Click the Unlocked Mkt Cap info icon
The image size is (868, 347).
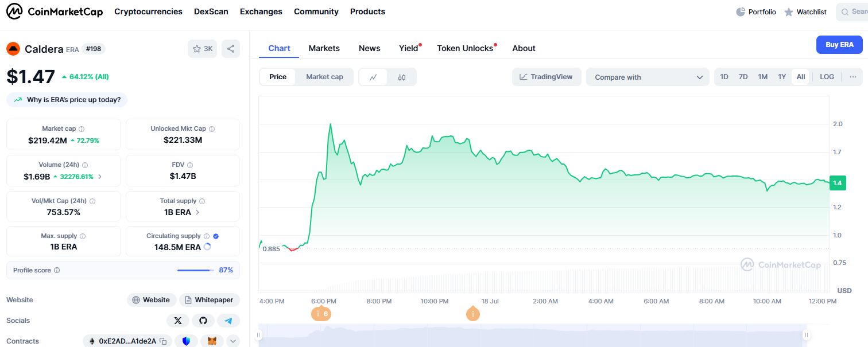coord(212,129)
